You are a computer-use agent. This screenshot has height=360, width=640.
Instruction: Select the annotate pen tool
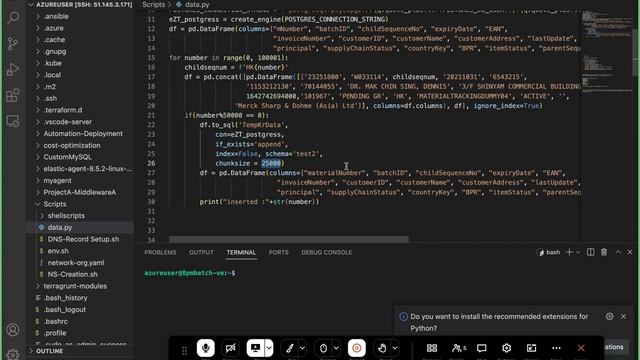click(x=290, y=348)
